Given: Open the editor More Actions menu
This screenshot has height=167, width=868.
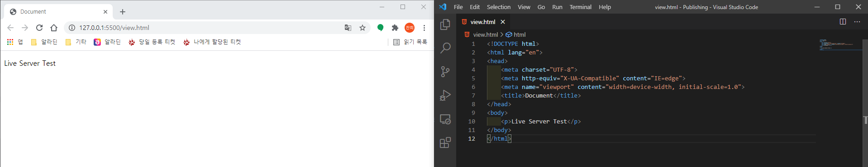Looking at the screenshot, I should click(x=857, y=22).
